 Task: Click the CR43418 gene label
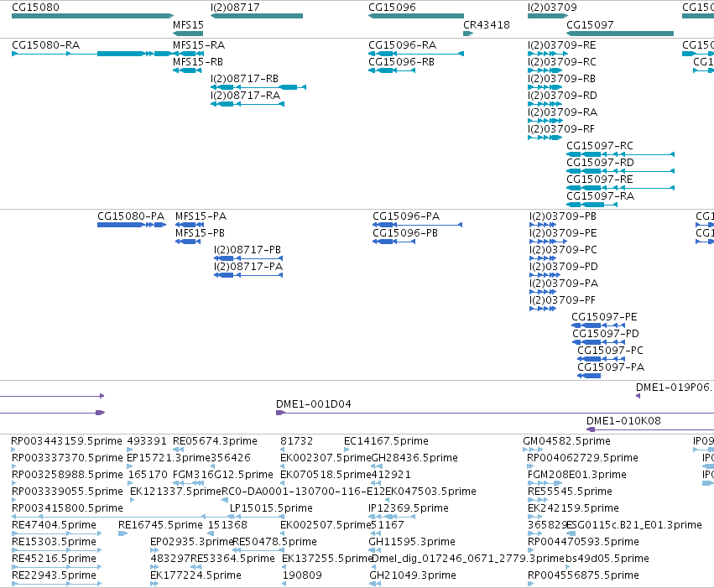point(487,25)
